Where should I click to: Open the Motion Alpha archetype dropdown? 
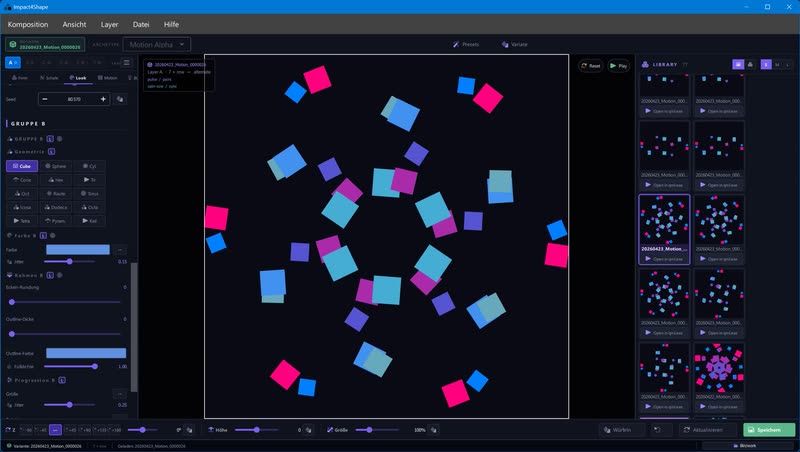[157, 44]
